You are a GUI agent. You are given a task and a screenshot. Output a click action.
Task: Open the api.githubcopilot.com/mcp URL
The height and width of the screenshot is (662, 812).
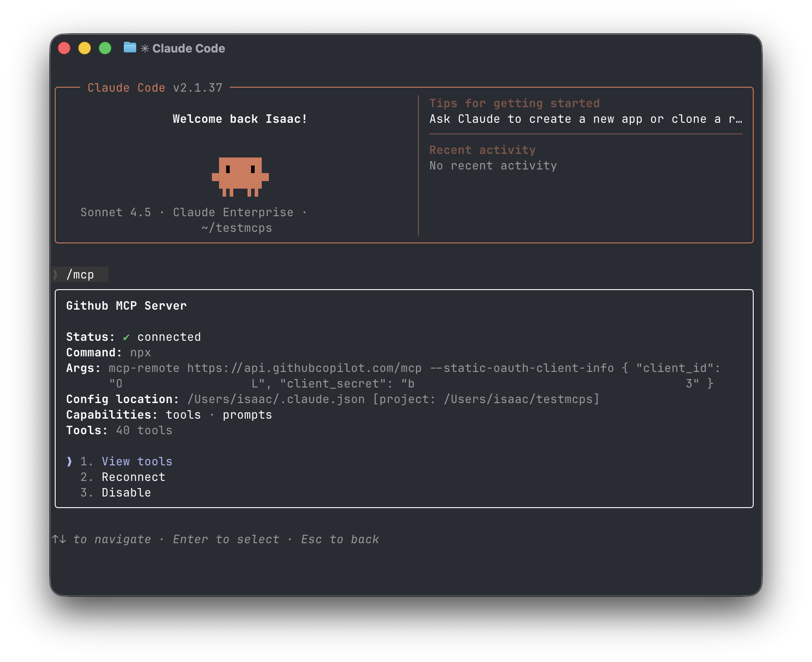pos(304,368)
